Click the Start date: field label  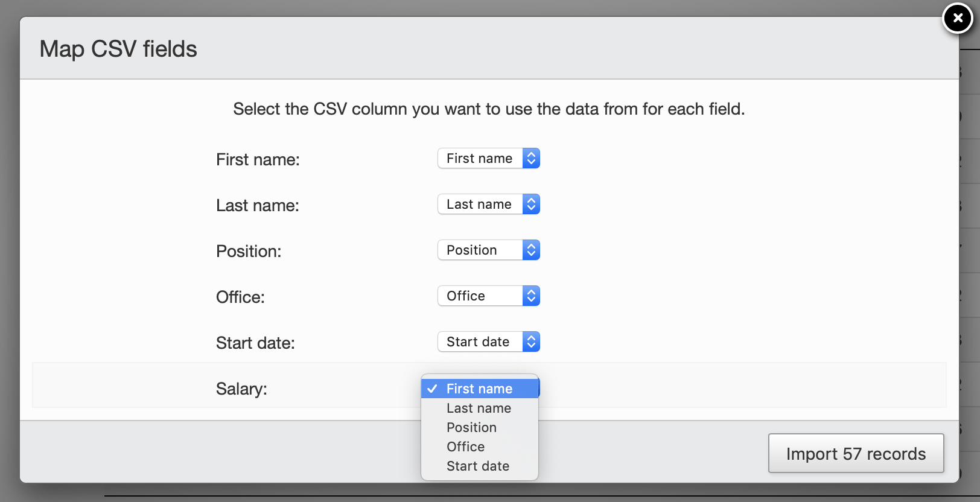tap(255, 343)
